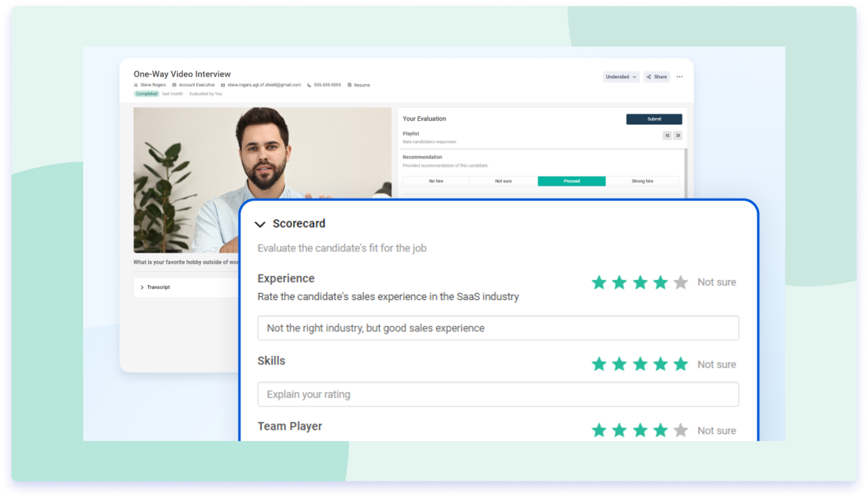The height and width of the screenshot is (498, 868).
Task: Set Skills rating to five stars
Action: click(x=681, y=364)
